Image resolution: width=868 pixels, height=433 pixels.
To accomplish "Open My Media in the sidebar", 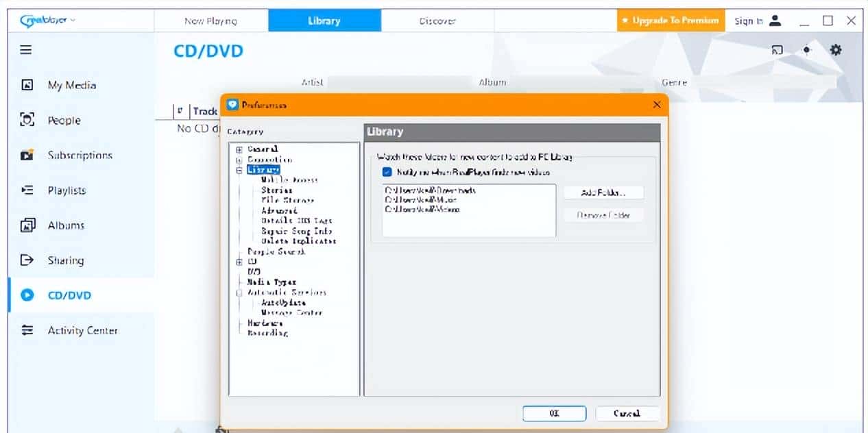I will click(71, 85).
